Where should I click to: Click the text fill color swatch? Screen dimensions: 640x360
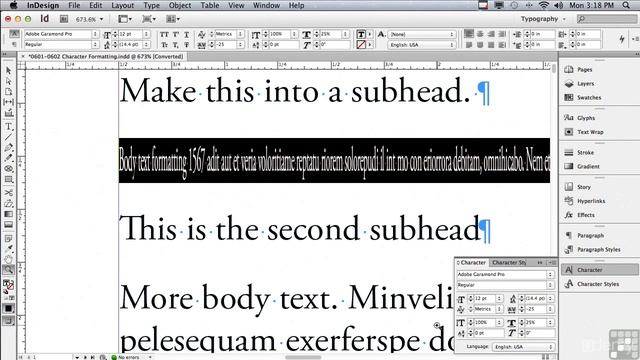coord(361,34)
